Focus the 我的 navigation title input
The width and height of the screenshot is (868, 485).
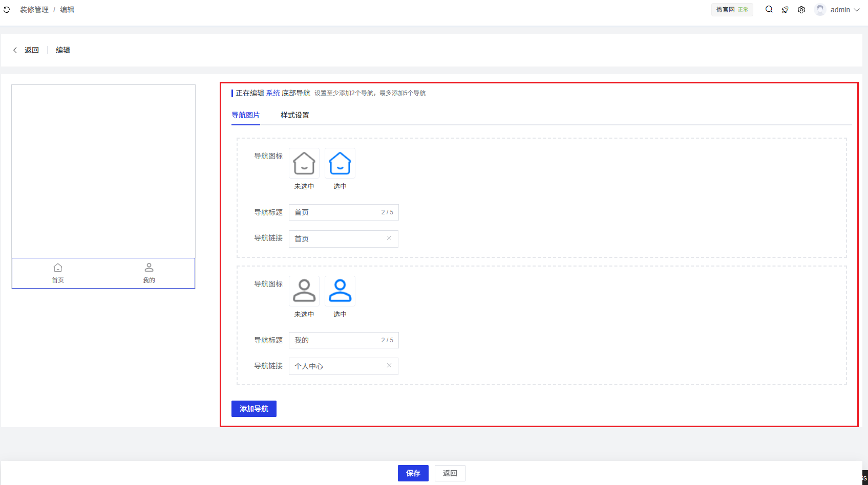[335, 340]
